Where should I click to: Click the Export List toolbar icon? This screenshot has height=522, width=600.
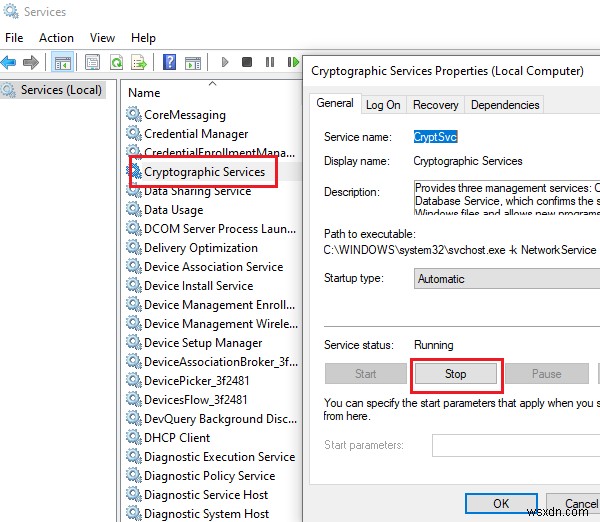pos(139,62)
